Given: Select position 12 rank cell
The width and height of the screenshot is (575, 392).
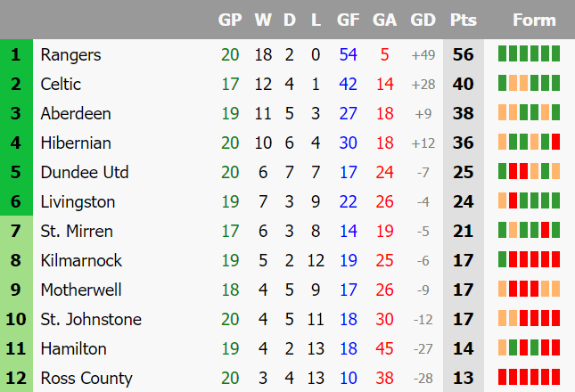Looking at the screenshot, I should click(16, 378).
